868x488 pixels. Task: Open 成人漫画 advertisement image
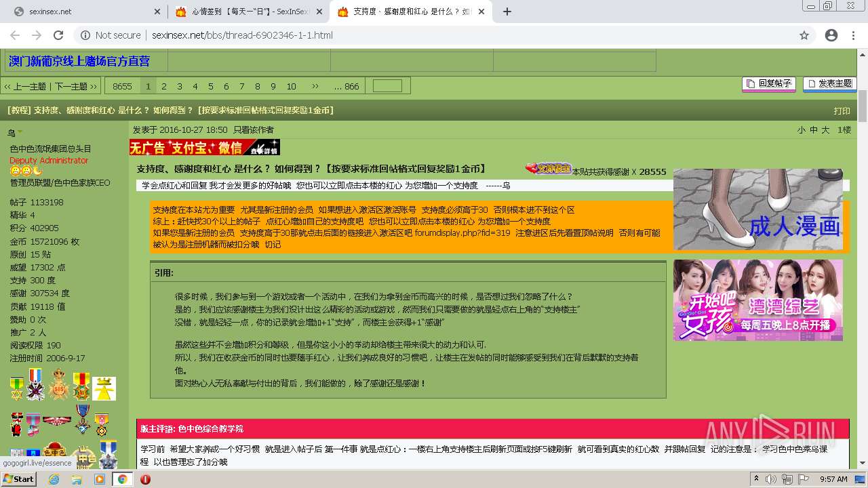(758, 209)
